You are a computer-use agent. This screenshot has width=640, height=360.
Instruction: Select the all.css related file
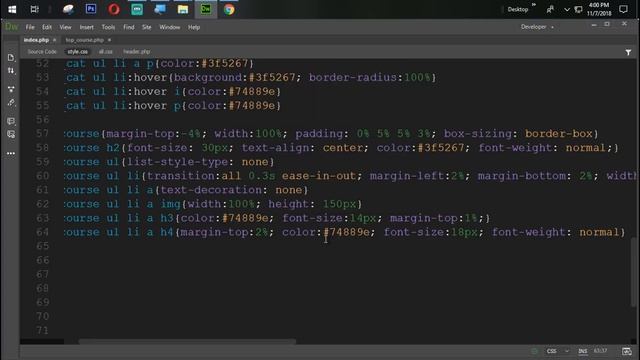(x=106, y=52)
